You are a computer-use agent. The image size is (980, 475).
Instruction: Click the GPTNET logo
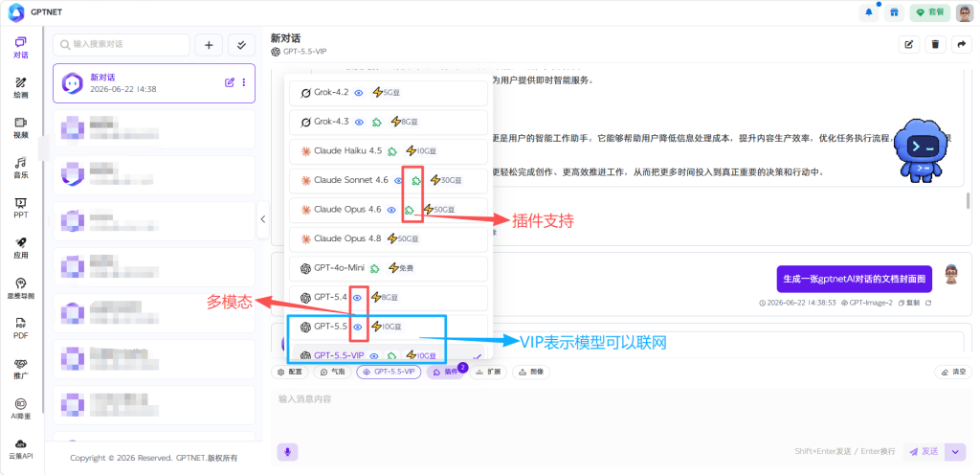35,11
